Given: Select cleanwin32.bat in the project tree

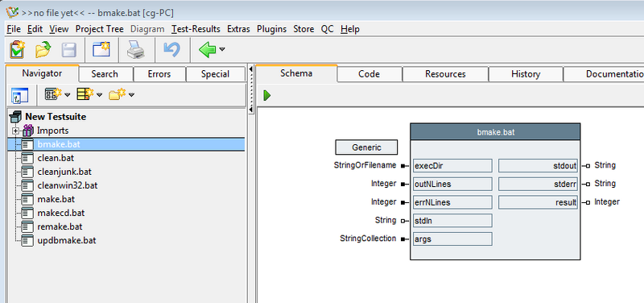Looking at the screenshot, I should 68,185.
